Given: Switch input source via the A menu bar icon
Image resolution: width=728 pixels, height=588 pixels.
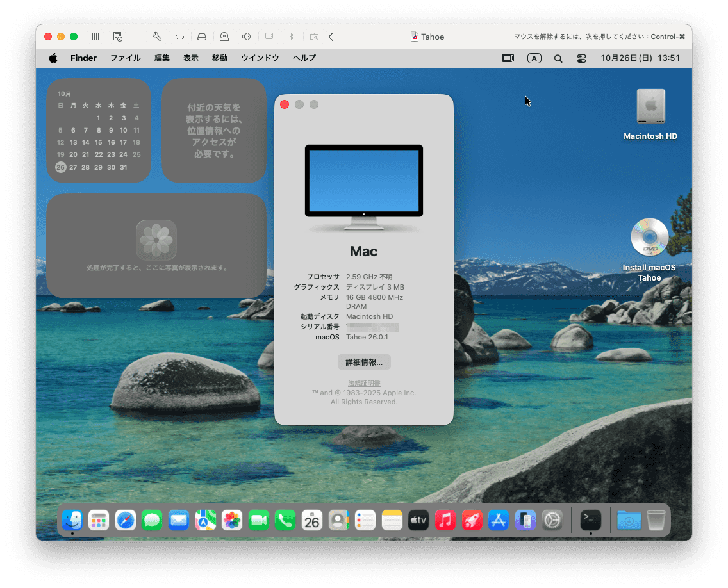Looking at the screenshot, I should point(534,58).
